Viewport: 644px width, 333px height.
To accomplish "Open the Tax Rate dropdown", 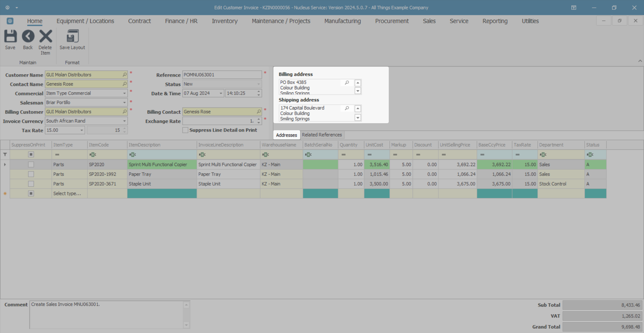I will tap(82, 130).
